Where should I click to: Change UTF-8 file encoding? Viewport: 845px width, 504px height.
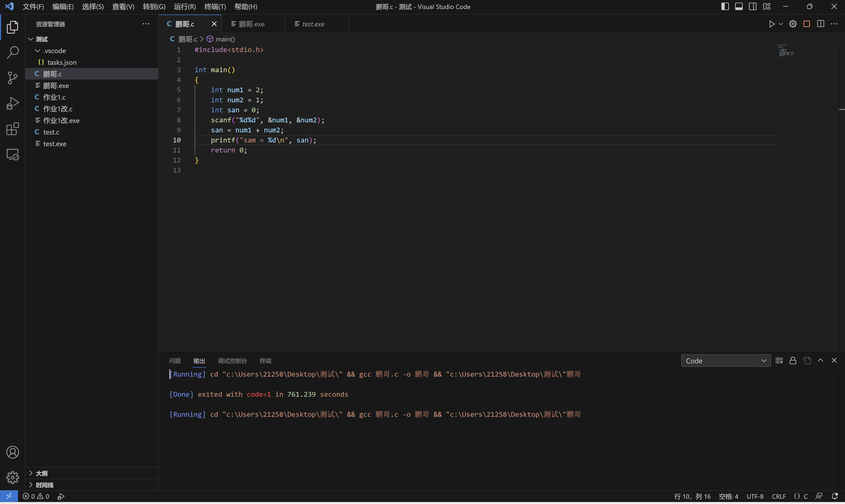(x=755, y=497)
